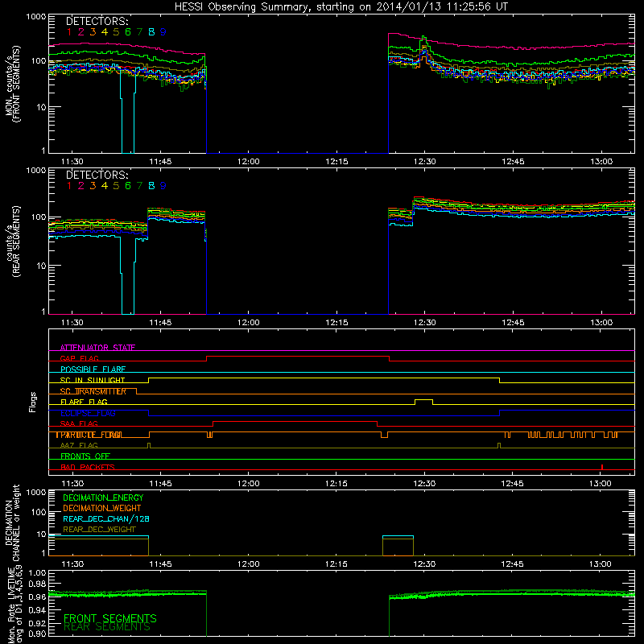Click the BAD_PACKETS flag label
The width and height of the screenshot is (644, 644).
click(88, 467)
